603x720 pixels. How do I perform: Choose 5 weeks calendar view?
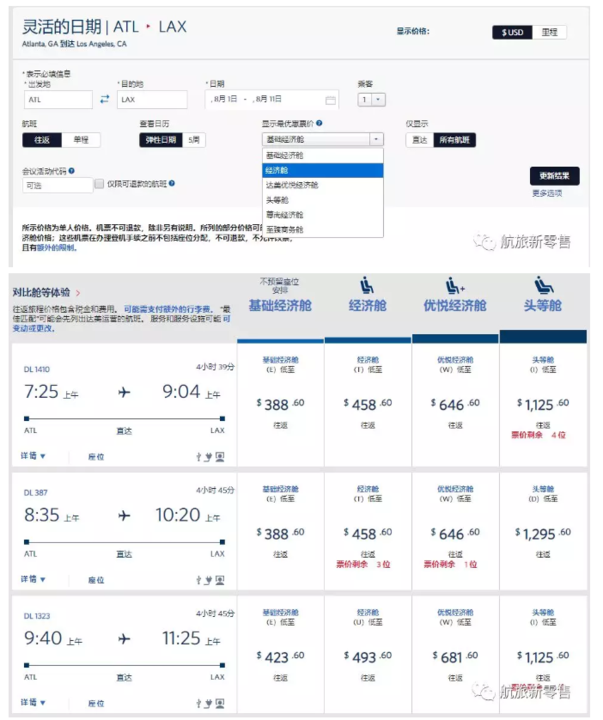[194, 140]
